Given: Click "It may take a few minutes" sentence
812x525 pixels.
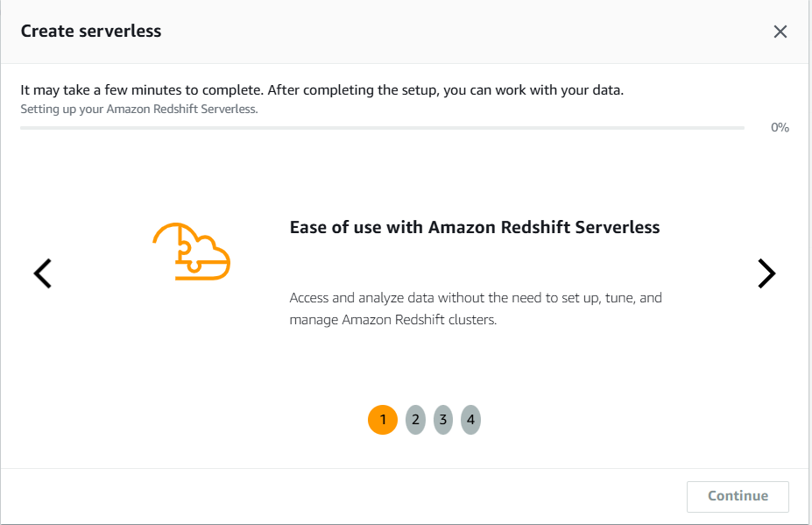Looking at the screenshot, I should 141,90.
